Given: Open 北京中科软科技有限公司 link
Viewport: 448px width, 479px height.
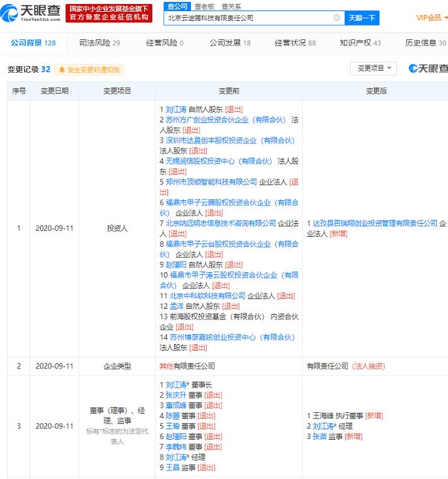Looking at the screenshot, I should point(208,296).
